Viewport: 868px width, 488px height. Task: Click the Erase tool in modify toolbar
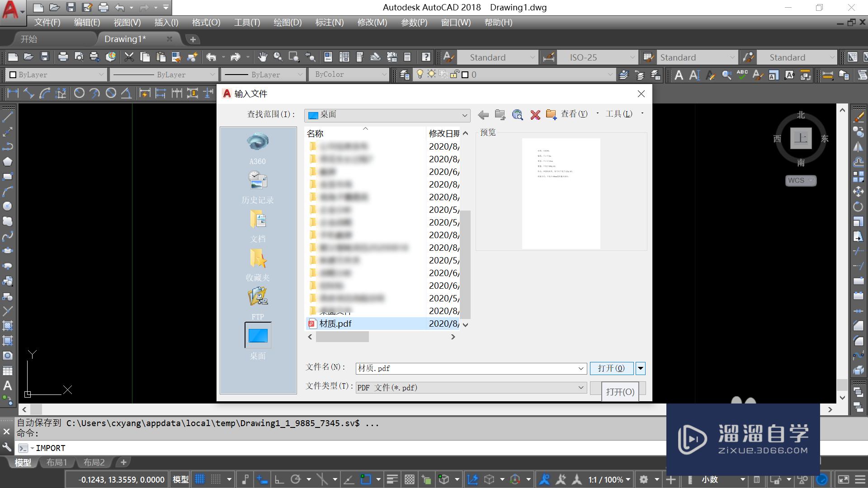pos(859,117)
